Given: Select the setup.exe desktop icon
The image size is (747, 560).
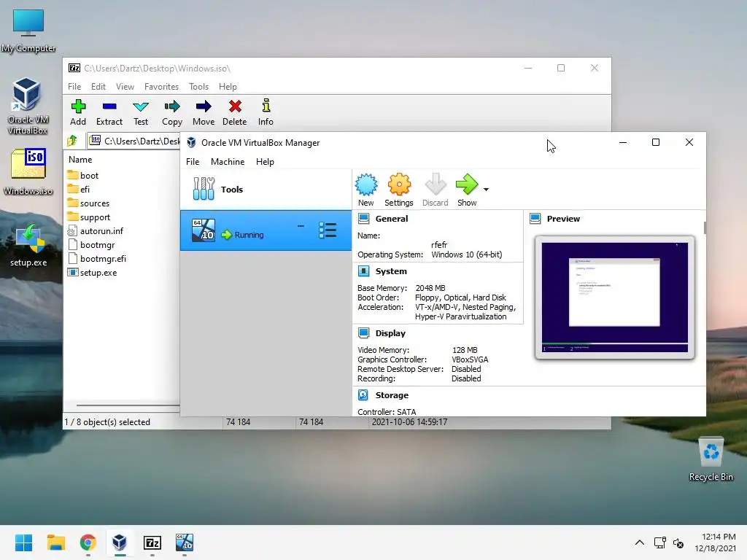Looking at the screenshot, I should pyautogui.click(x=28, y=245).
